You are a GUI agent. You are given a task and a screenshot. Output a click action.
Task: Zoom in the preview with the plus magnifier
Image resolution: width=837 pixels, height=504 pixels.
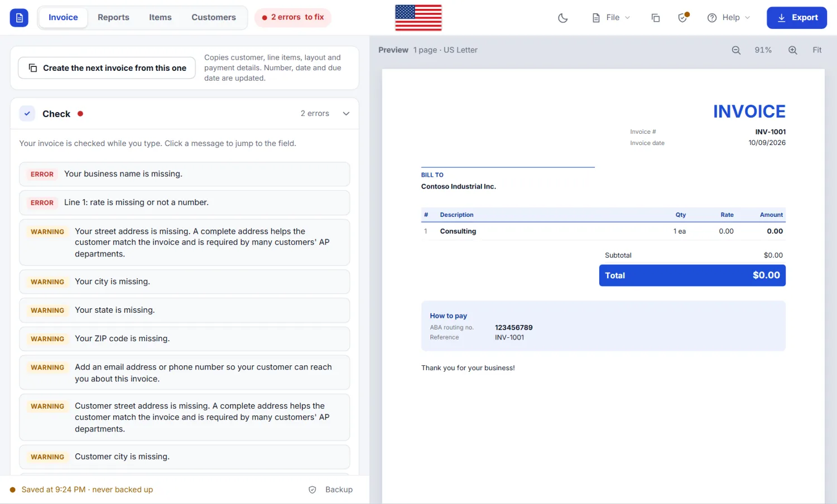click(x=792, y=50)
